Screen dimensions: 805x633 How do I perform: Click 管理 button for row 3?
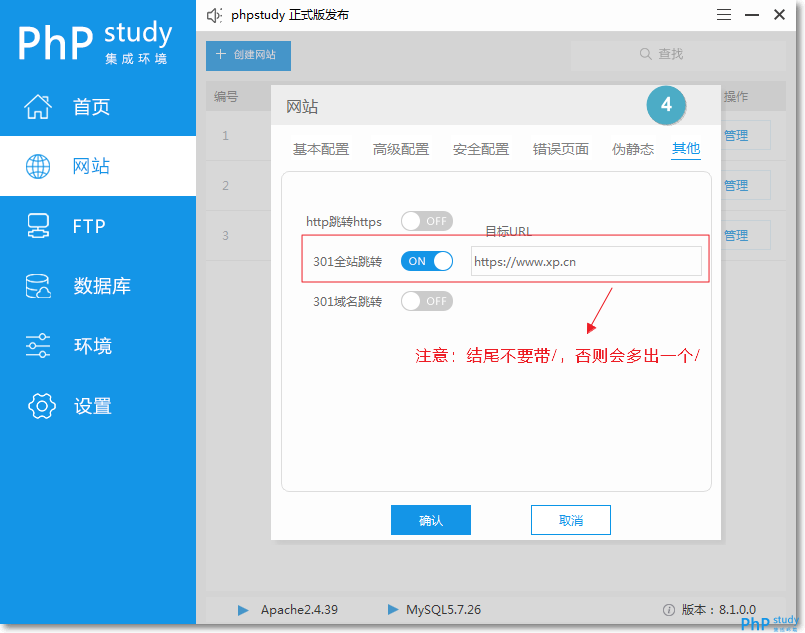[745, 236]
